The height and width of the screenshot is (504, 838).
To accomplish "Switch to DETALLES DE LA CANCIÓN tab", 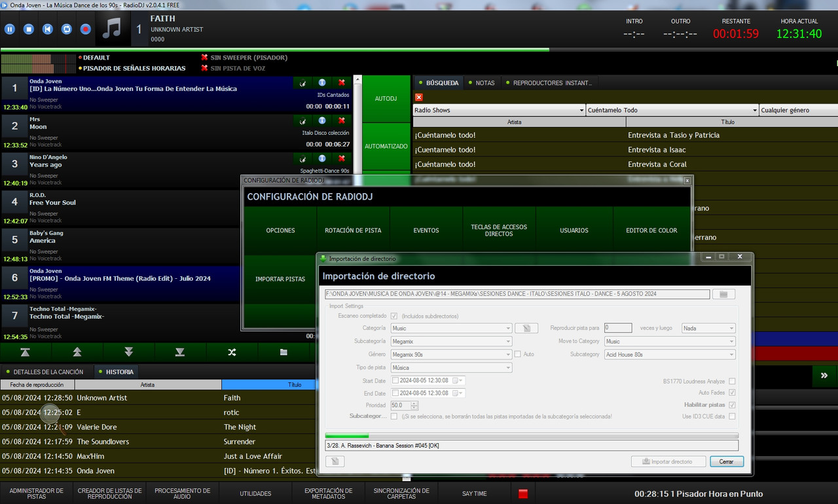I will (47, 372).
